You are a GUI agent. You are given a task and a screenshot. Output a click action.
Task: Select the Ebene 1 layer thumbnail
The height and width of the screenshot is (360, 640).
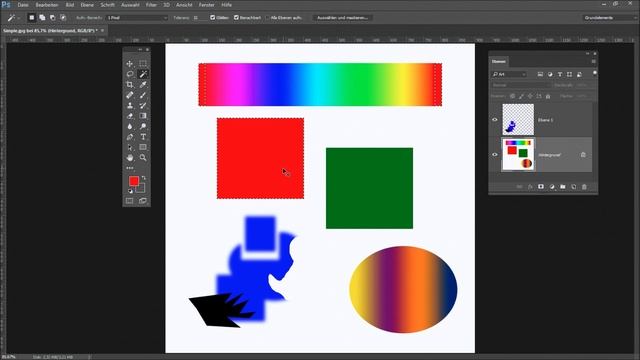click(518, 119)
